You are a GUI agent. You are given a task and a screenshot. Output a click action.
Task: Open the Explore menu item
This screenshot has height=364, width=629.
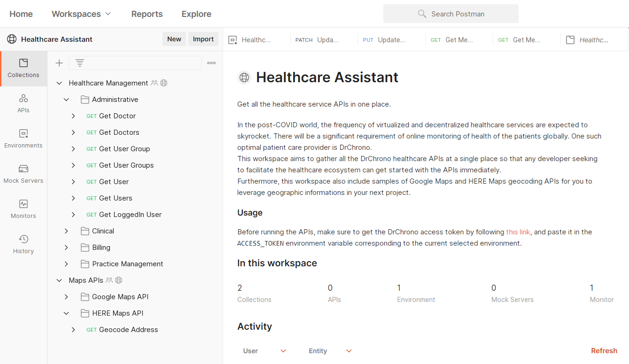pyautogui.click(x=196, y=14)
